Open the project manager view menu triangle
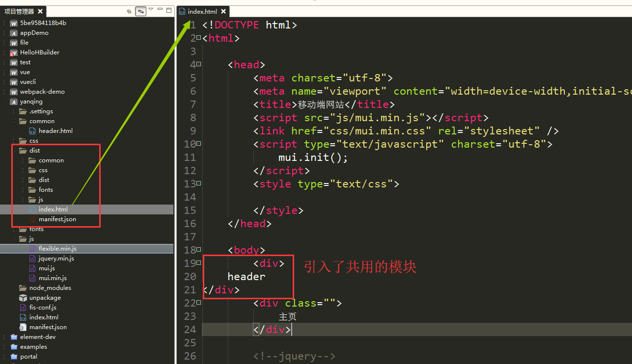The image size is (632, 364). tap(151, 9)
